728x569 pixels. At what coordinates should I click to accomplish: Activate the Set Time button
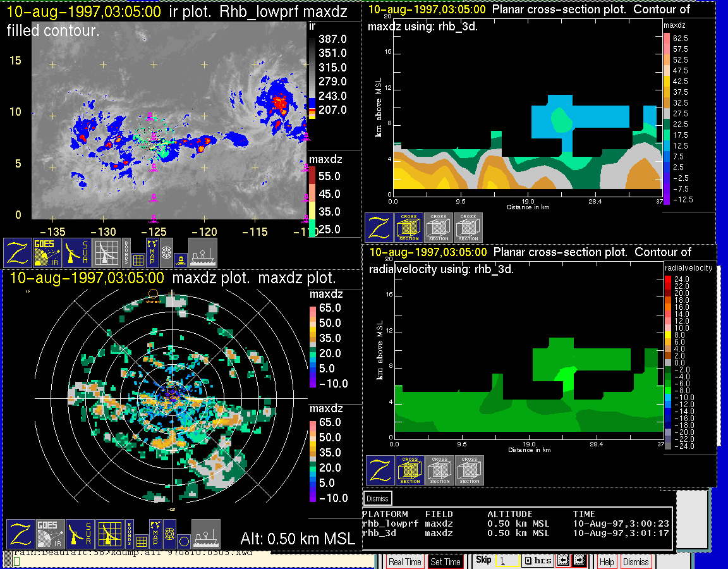pos(446,562)
